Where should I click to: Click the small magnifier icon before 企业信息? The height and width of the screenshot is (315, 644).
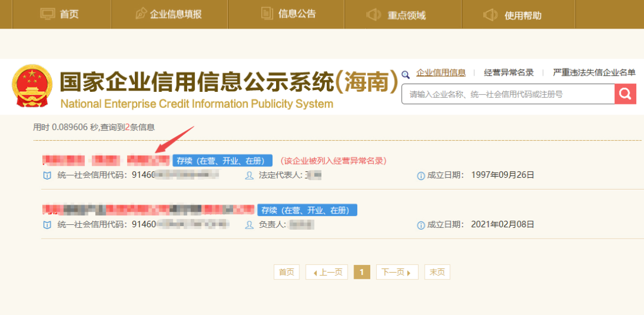406,75
